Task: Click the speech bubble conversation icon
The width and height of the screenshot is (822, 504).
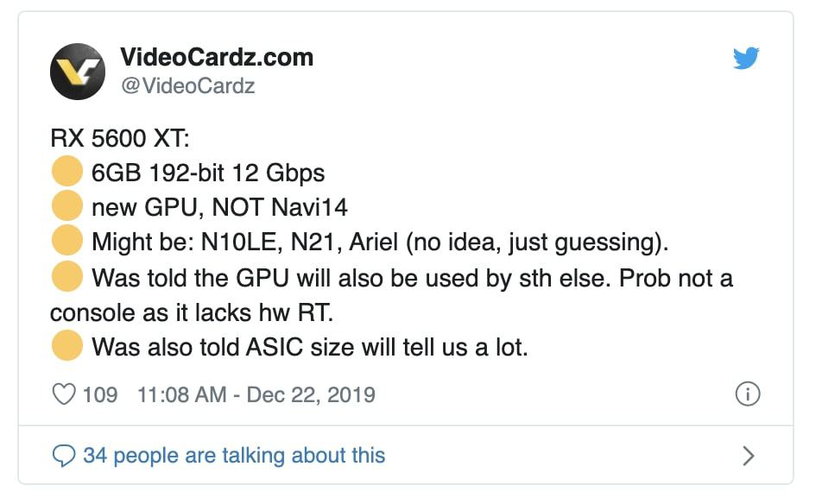Action: pos(65,456)
